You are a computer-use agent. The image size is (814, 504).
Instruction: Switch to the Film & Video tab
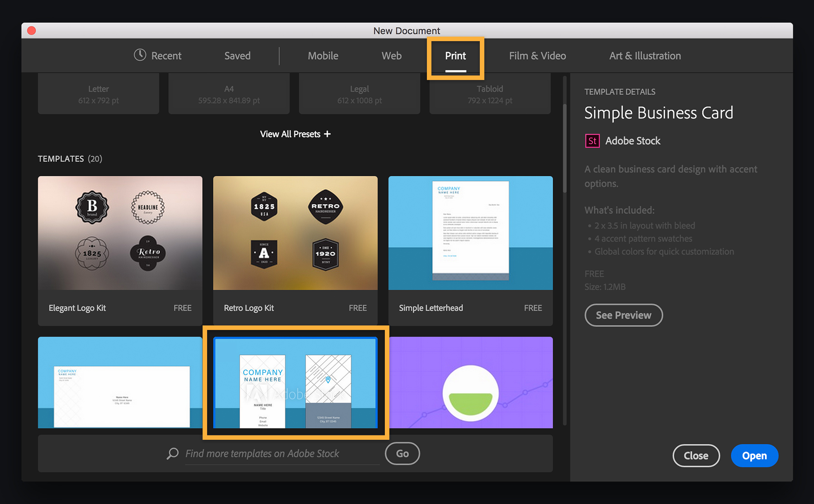pos(537,55)
